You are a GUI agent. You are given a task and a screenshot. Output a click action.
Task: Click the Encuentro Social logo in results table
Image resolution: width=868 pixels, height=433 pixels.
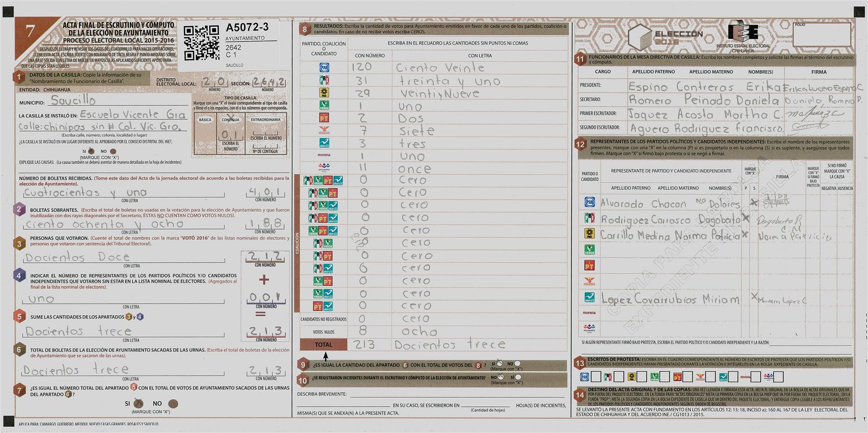tap(324, 168)
